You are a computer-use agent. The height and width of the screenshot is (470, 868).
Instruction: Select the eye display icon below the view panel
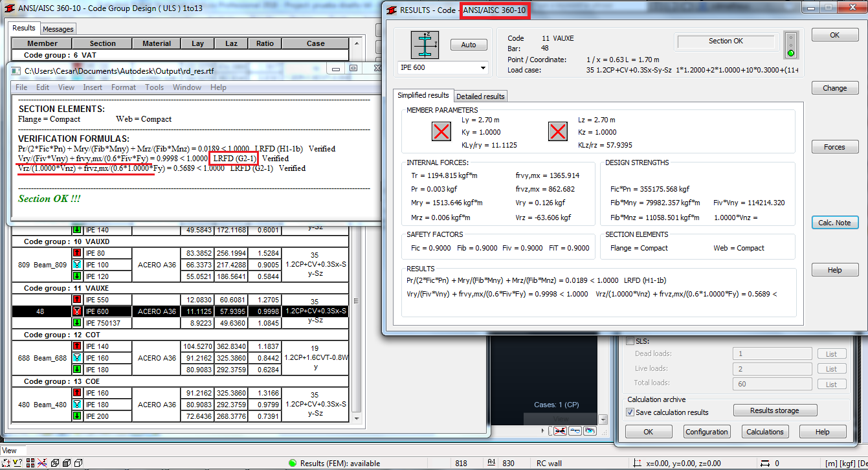point(590,431)
